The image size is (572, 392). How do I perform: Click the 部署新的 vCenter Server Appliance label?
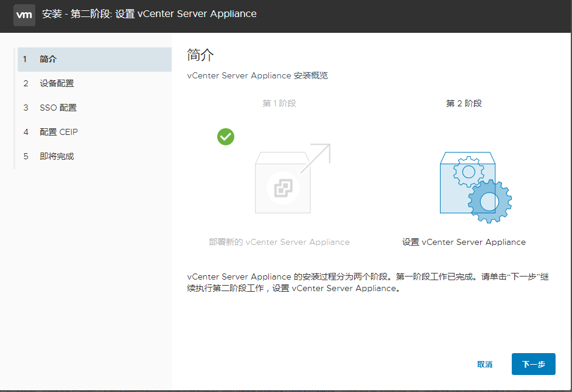[279, 242]
